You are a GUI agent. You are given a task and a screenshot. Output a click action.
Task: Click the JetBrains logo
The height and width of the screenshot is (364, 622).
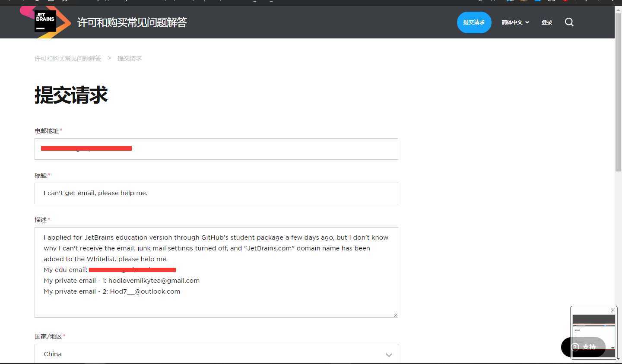pos(45,22)
